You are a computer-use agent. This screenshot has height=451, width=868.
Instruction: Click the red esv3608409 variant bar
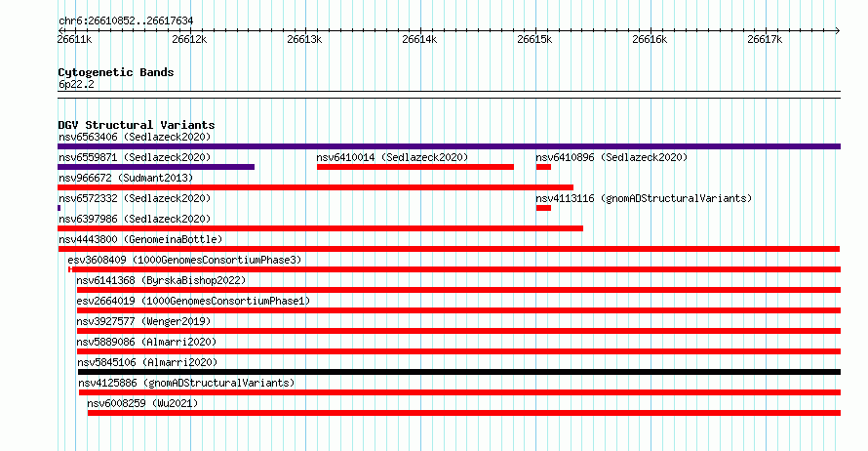(x=454, y=269)
